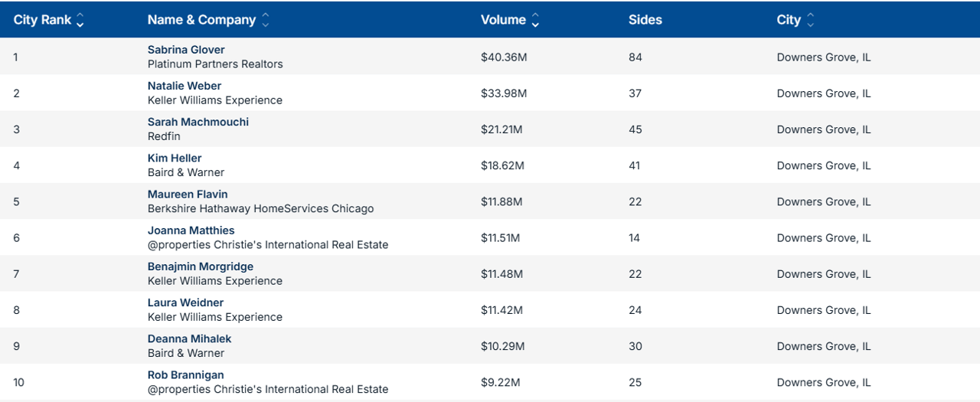View Rob Brannigan's agent profile
This screenshot has height=402, width=980.
tap(186, 375)
